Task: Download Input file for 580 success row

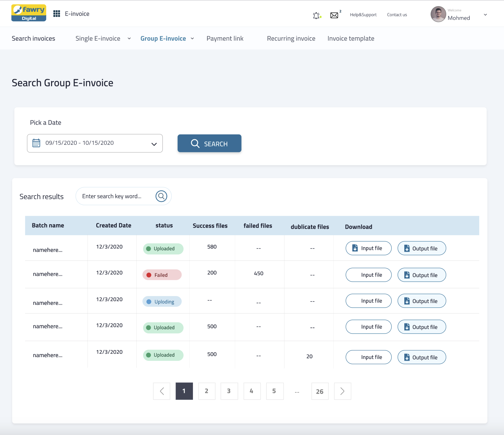Action: coord(369,248)
